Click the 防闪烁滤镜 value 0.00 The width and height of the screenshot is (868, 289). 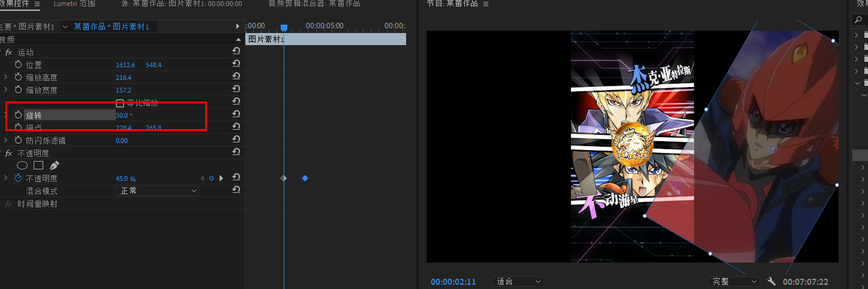pos(122,141)
